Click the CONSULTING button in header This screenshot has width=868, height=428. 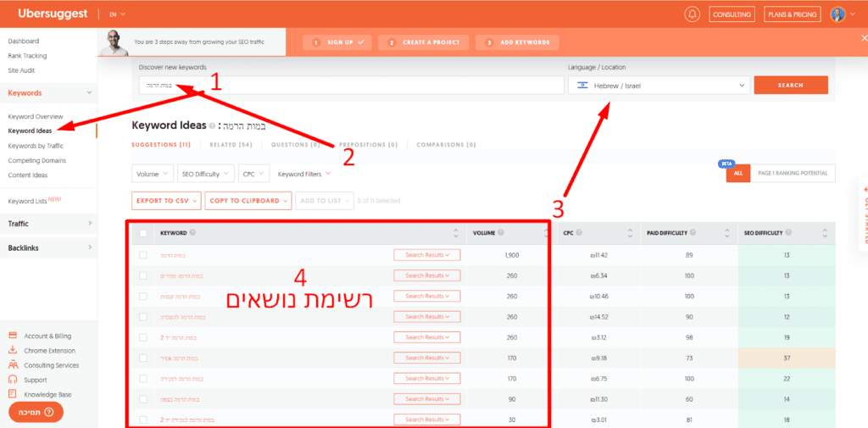(732, 14)
